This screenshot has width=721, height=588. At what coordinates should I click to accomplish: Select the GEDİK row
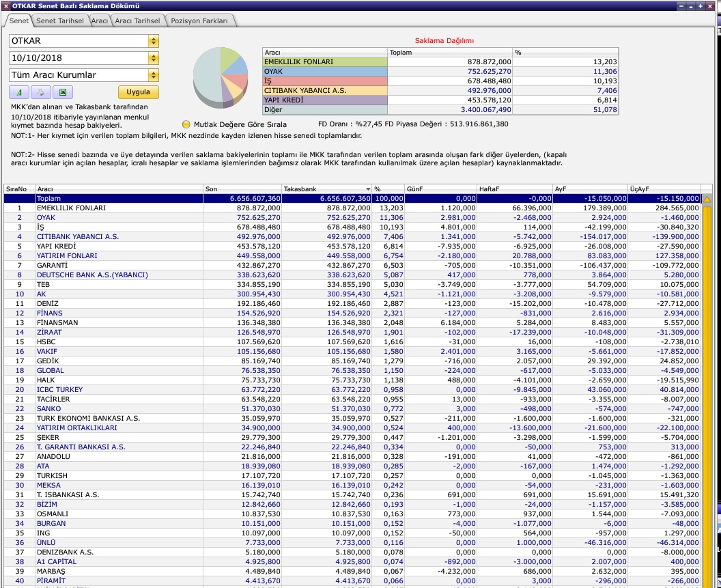[352, 361]
